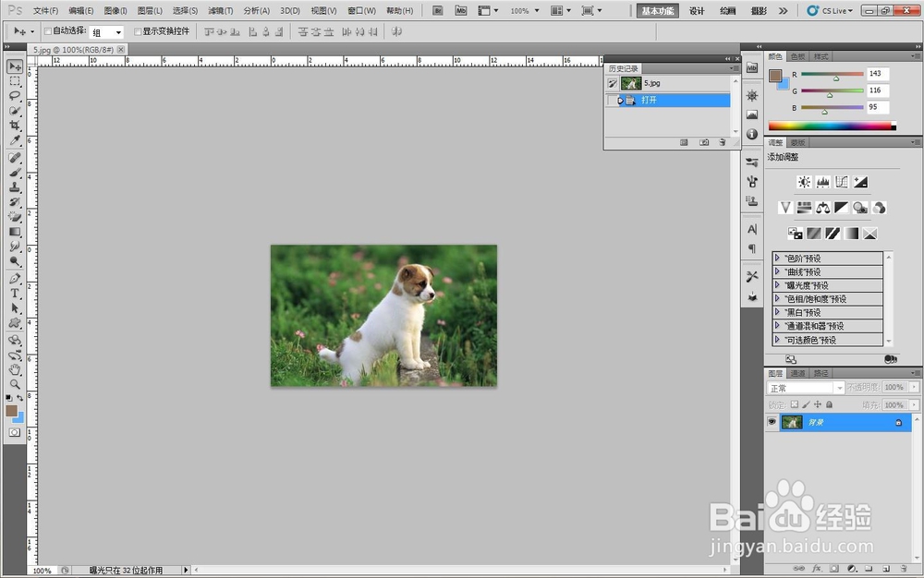Select the Hand tool

[15, 369]
